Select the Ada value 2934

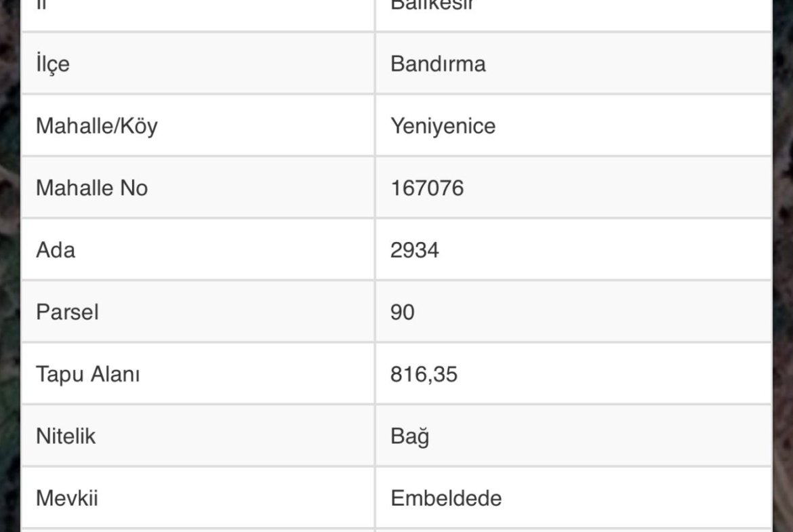[x=414, y=250]
